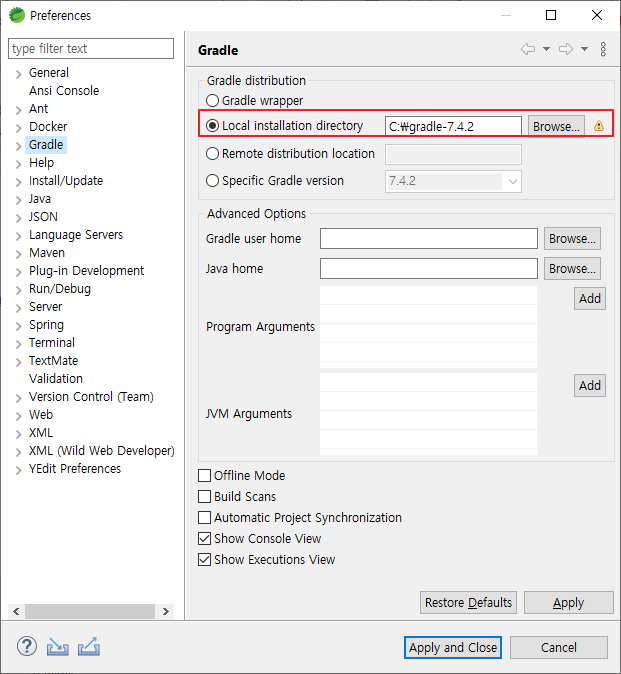Screen dimensions: 621x674
Task: Click the forward navigation arrow icon
Action: pos(566,49)
